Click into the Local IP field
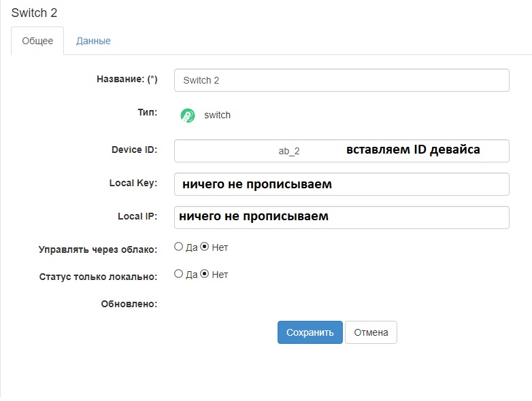 pyautogui.click(x=342, y=217)
